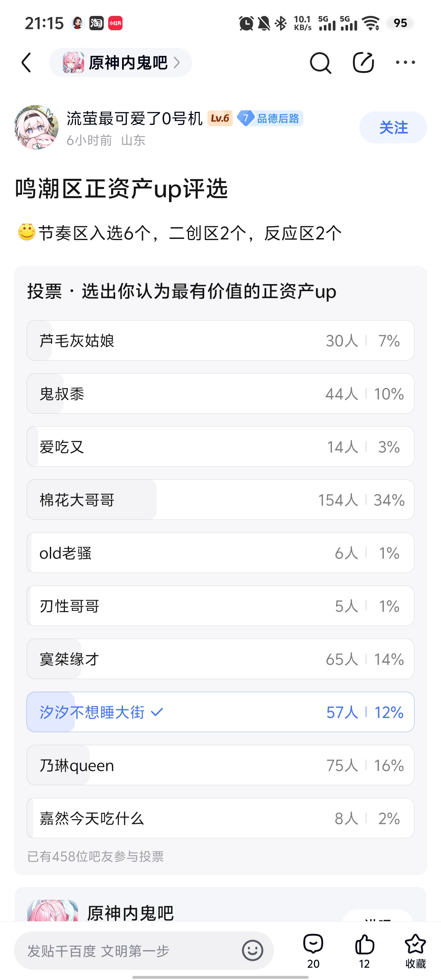Tap the 品德后路 badge tag
The width and height of the screenshot is (441, 980).
coord(270,118)
